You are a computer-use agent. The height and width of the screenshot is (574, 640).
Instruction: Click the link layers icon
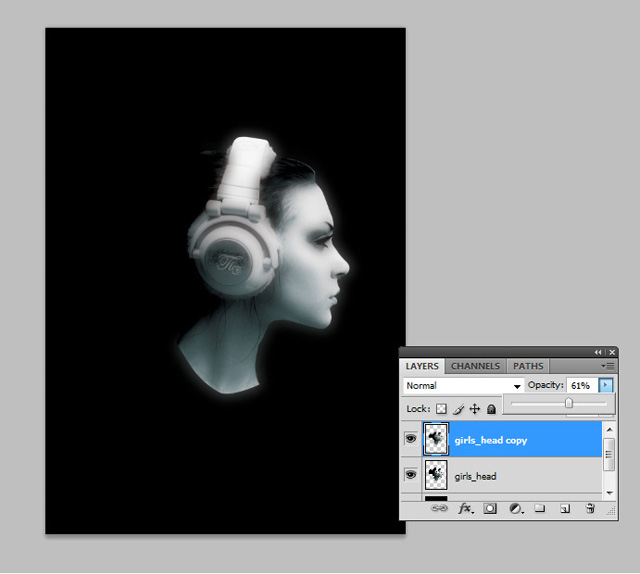(438, 509)
